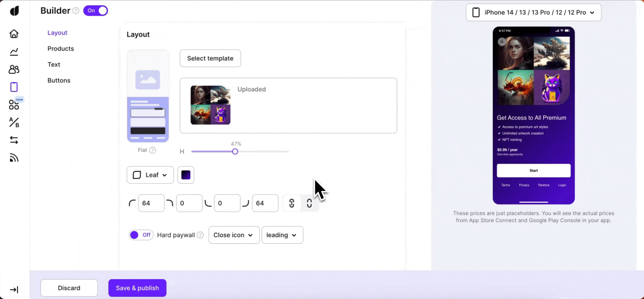This screenshot has width=644, height=299.
Task: Switch to the Products section
Action: coord(61,49)
